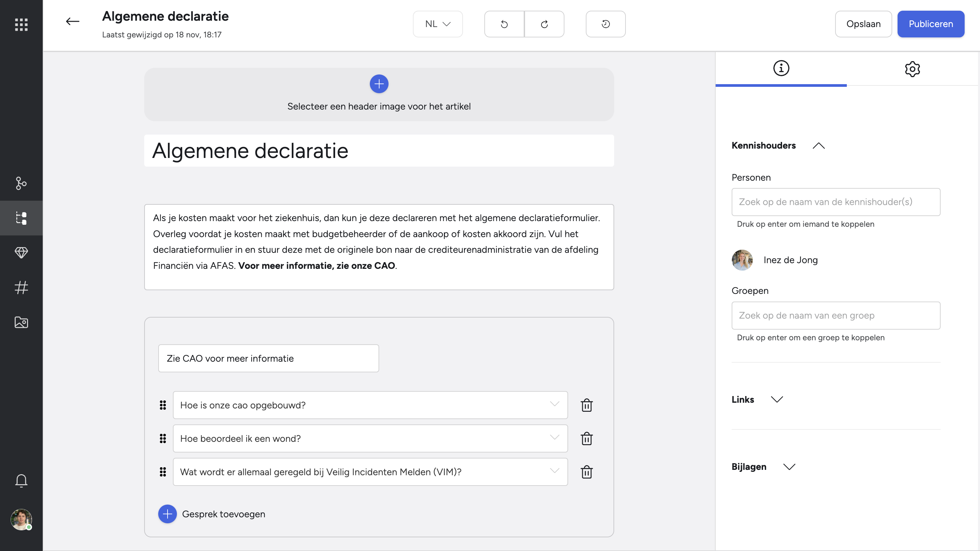This screenshot has width=980, height=551.
Task: Add a header image with plus icon
Action: [x=379, y=84]
